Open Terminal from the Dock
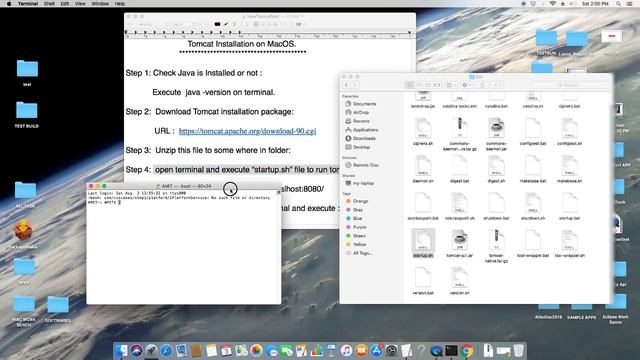The height and width of the screenshot is (360, 640). point(451,351)
